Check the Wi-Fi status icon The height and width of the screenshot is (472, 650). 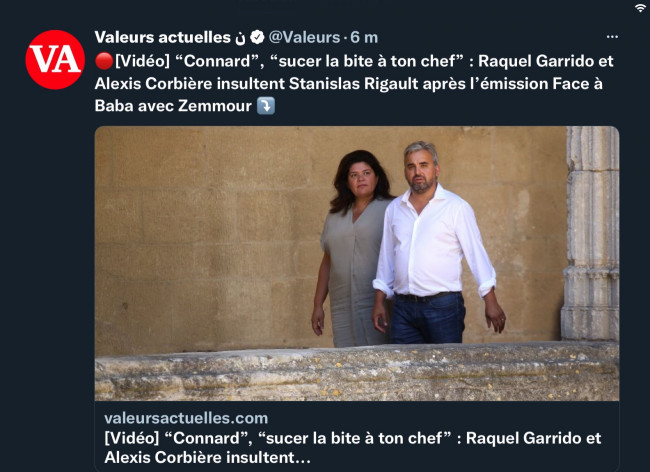pyautogui.click(x=641, y=8)
